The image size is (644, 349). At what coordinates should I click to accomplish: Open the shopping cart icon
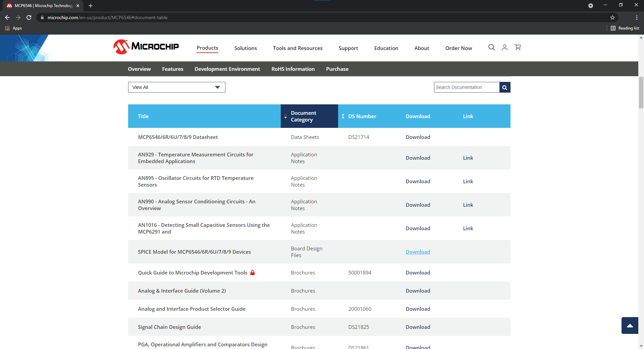click(518, 47)
